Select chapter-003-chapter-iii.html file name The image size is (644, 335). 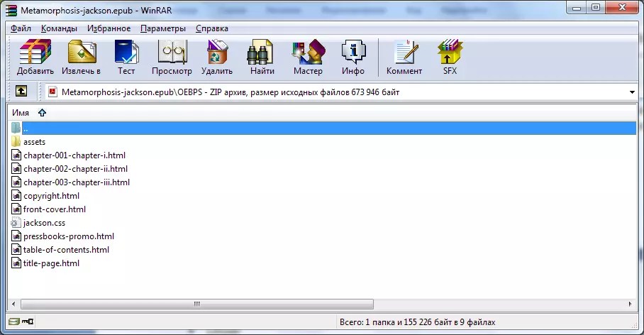(x=77, y=182)
